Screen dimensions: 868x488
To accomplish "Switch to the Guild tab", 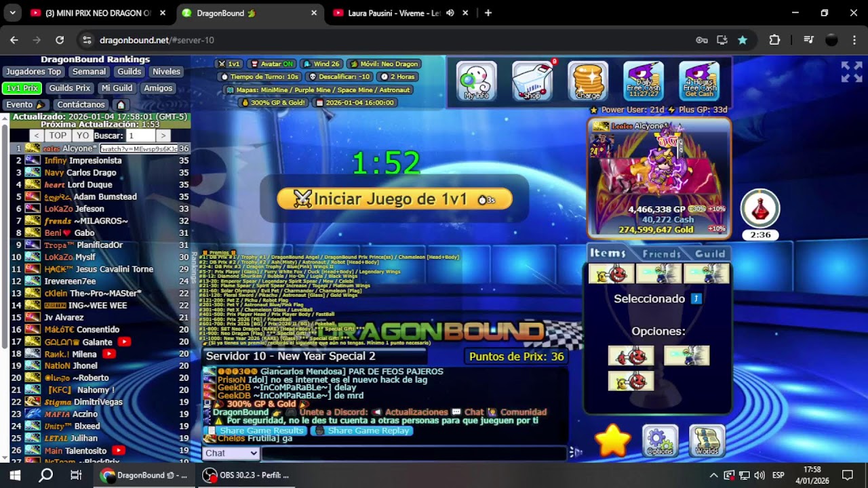I will point(710,254).
